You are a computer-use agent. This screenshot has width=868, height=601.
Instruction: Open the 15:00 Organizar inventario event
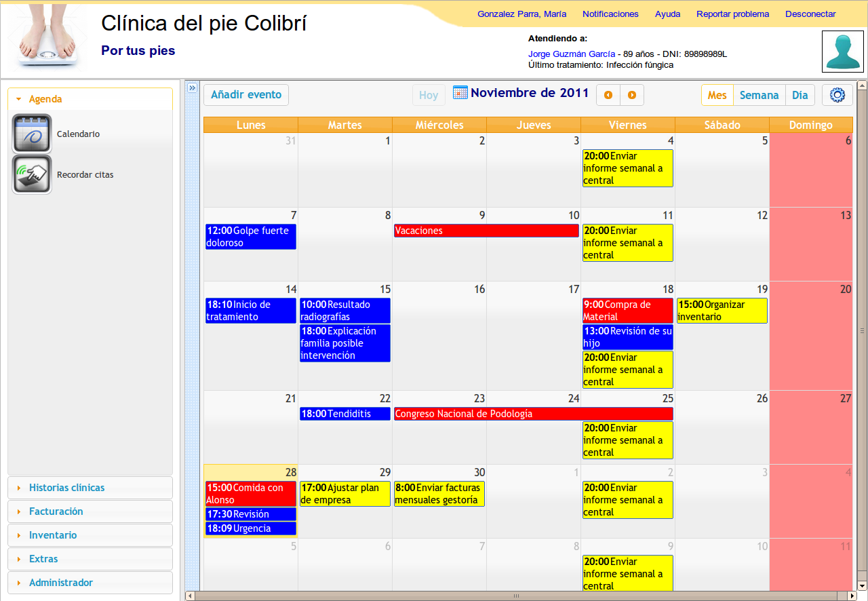pos(722,311)
